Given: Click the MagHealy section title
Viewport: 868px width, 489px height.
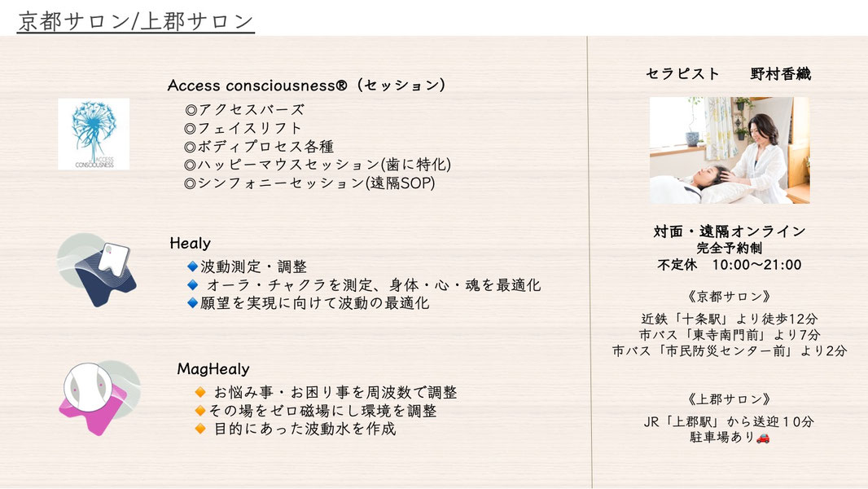Looking at the screenshot, I should (x=213, y=369).
